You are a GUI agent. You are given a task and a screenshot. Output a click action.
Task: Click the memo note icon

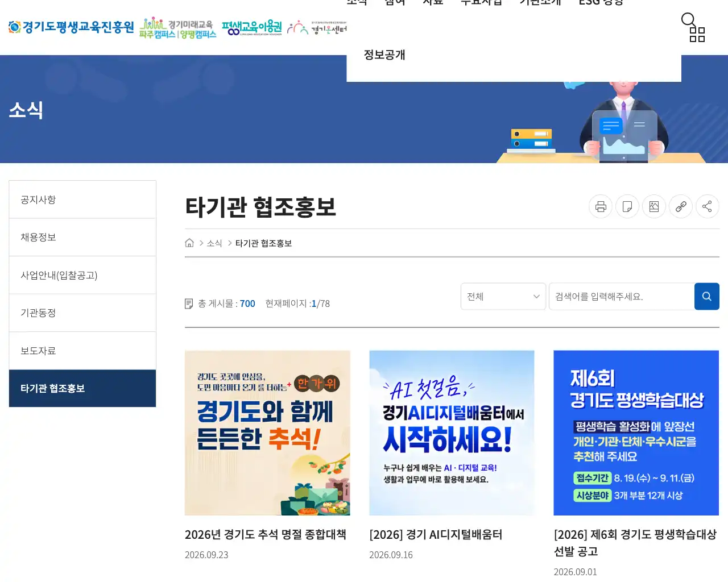pos(627,206)
